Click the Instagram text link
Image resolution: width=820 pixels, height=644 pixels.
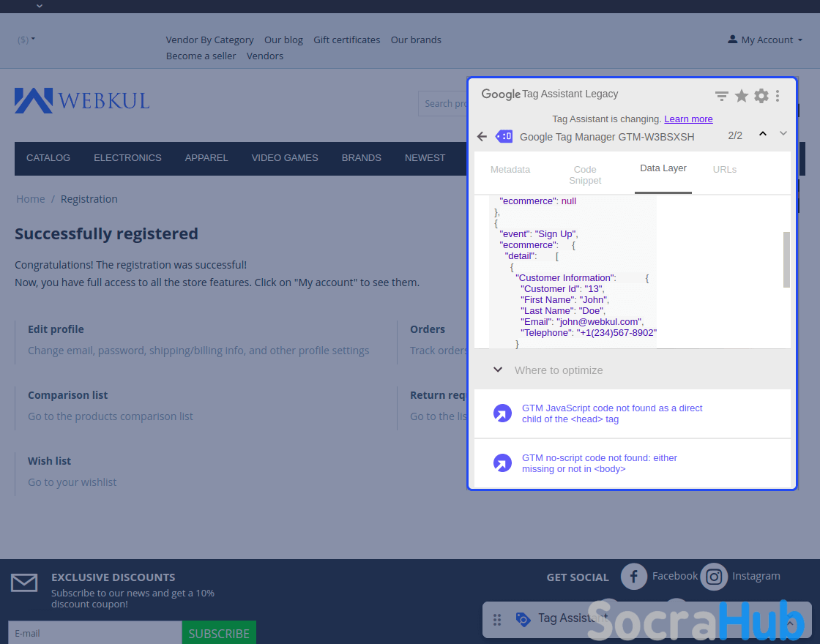[x=756, y=576]
